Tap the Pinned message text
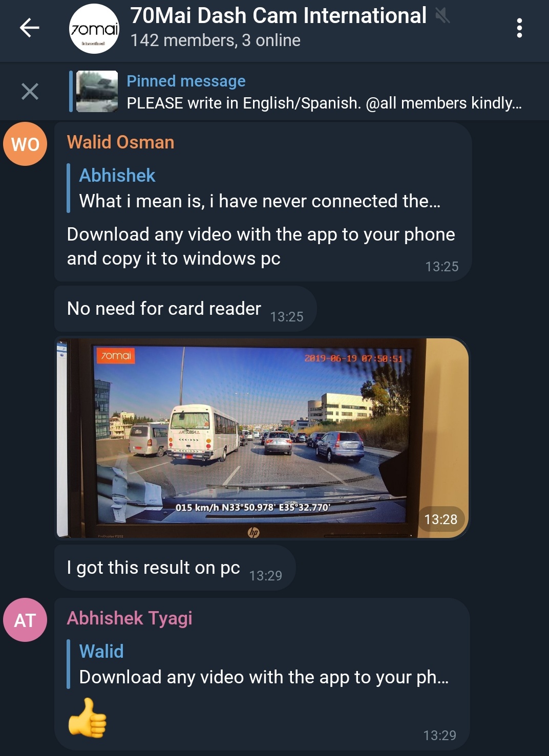Image resolution: width=549 pixels, height=756 pixels. [324, 92]
